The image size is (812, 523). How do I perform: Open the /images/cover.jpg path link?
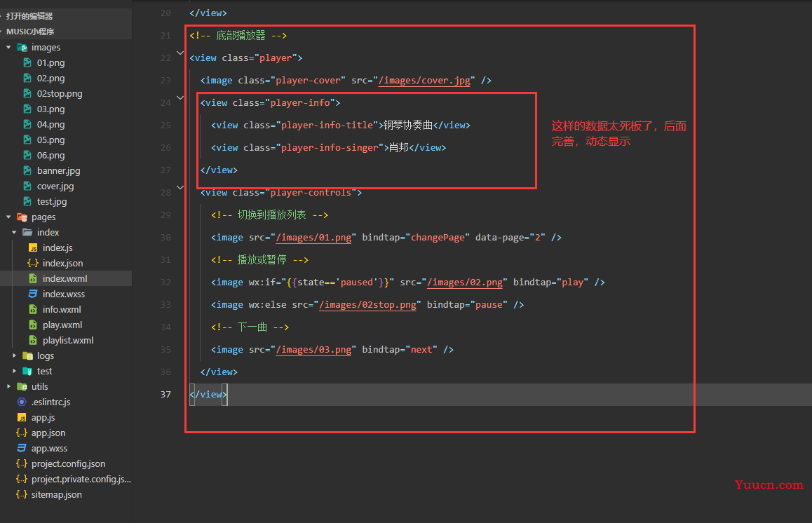(425, 80)
